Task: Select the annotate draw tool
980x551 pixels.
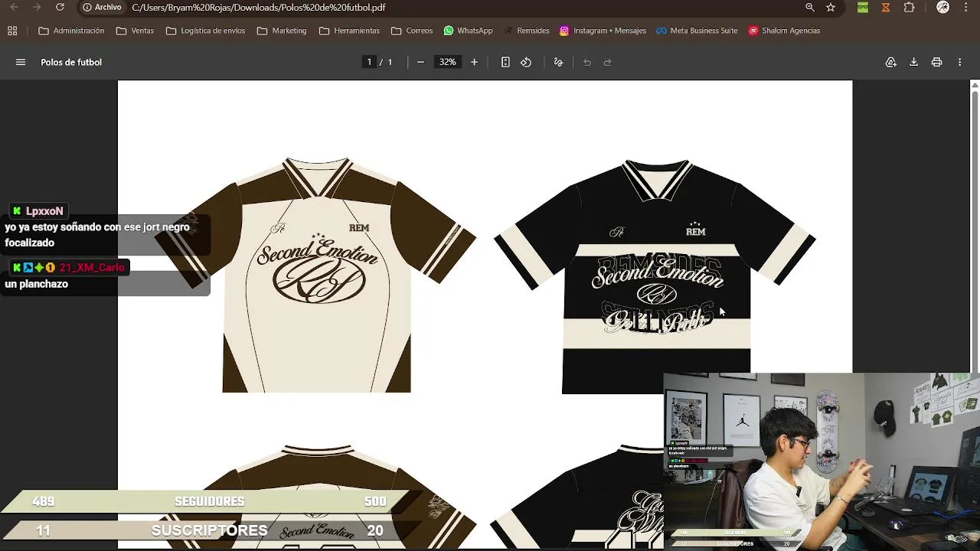Action: 558,62
